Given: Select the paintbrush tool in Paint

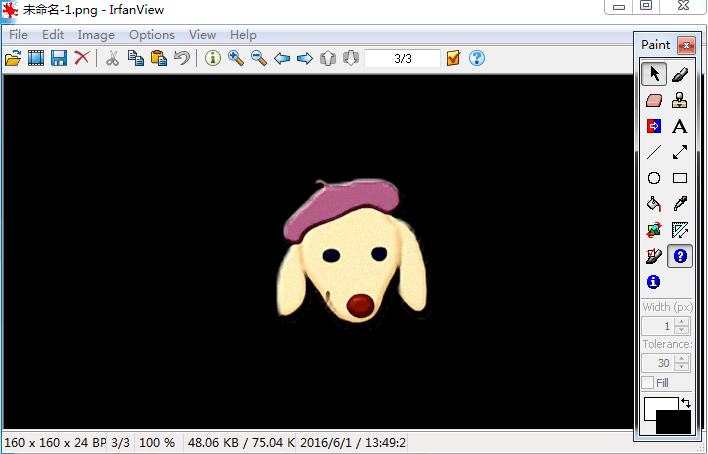Looking at the screenshot, I should pyautogui.click(x=680, y=74).
